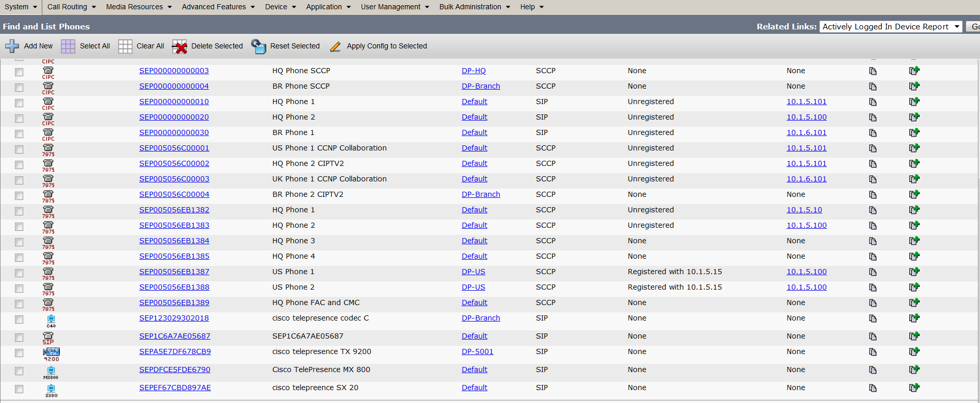Open DP-HQ device pool link
This screenshot has height=403, width=980.
[473, 71]
